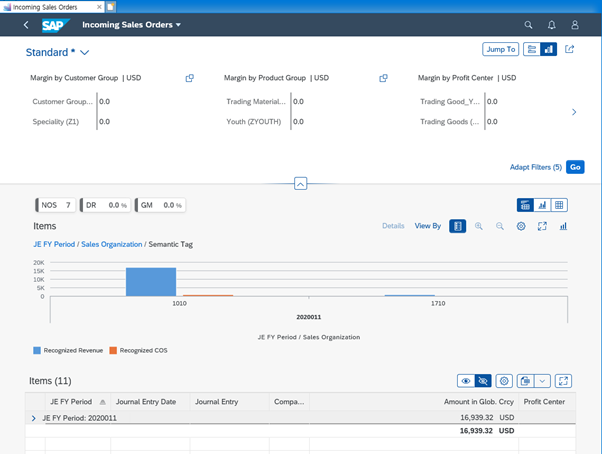Click the back navigation arrow
Image resolution: width=602 pixels, height=454 pixels.
click(26, 25)
